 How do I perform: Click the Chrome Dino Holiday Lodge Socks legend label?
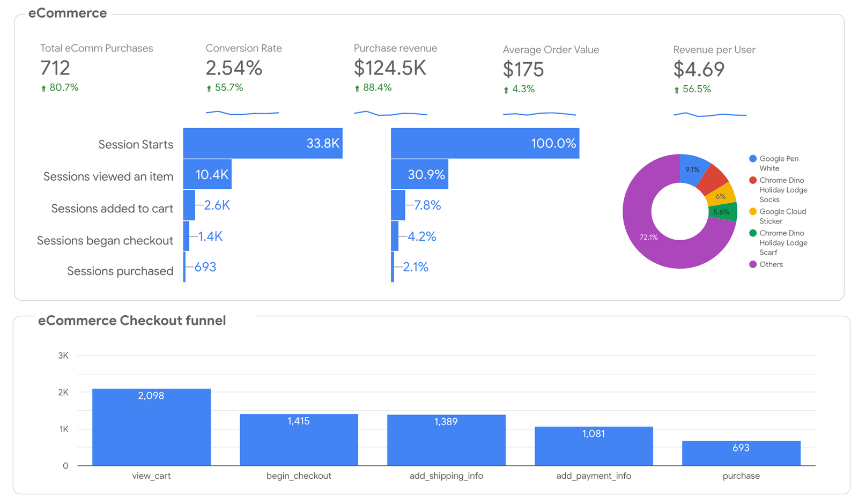point(783,190)
